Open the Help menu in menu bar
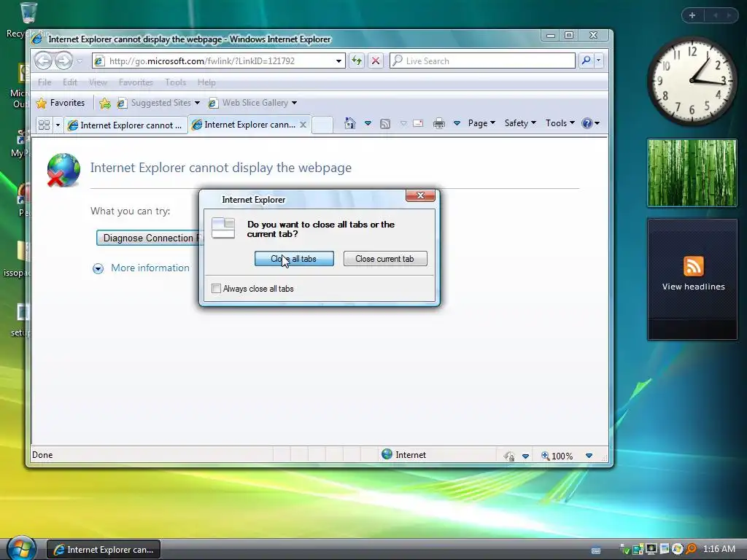747x560 pixels. pyautogui.click(x=206, y=82)
